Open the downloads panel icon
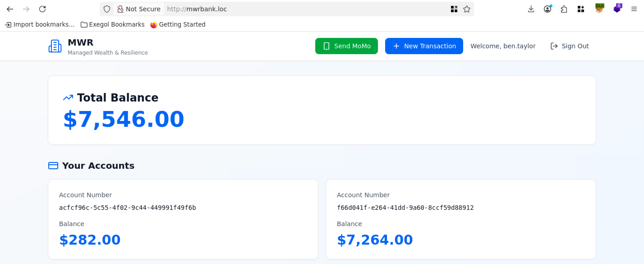The width and height of the screenshot is (644, 264). pos(531,9)
